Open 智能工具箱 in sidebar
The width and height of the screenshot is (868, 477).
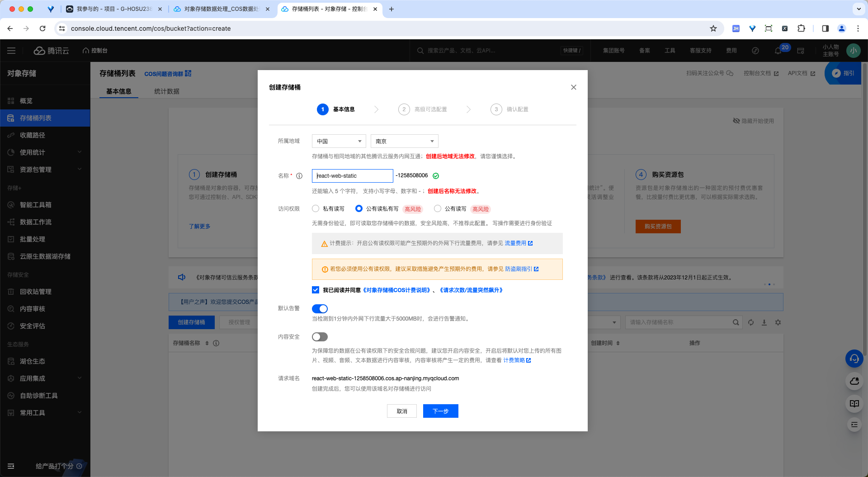click(45, 205)
